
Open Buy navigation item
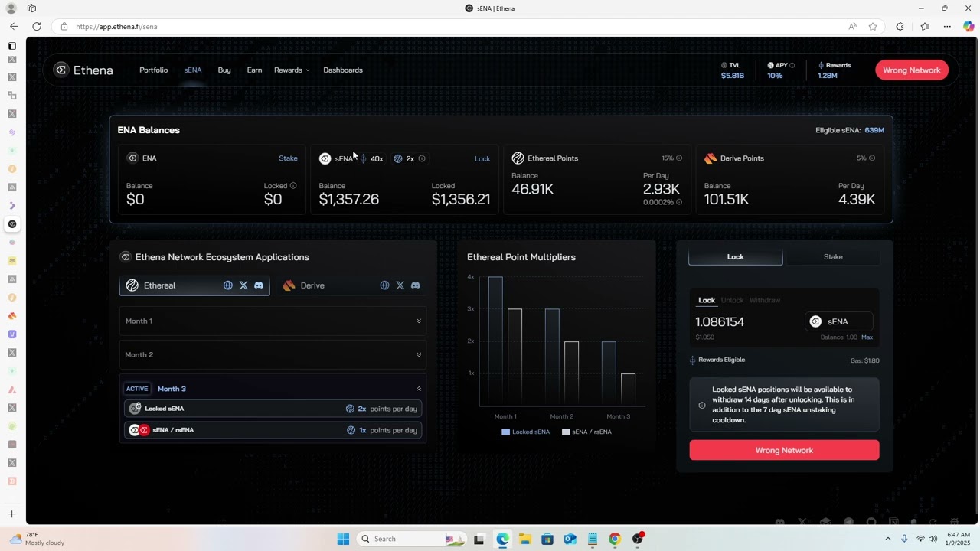pos(224,70)
